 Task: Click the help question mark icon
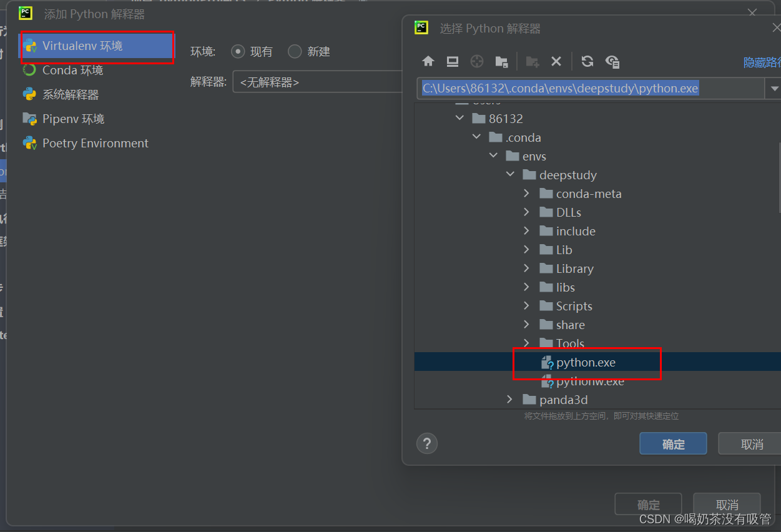pos(427,443)
